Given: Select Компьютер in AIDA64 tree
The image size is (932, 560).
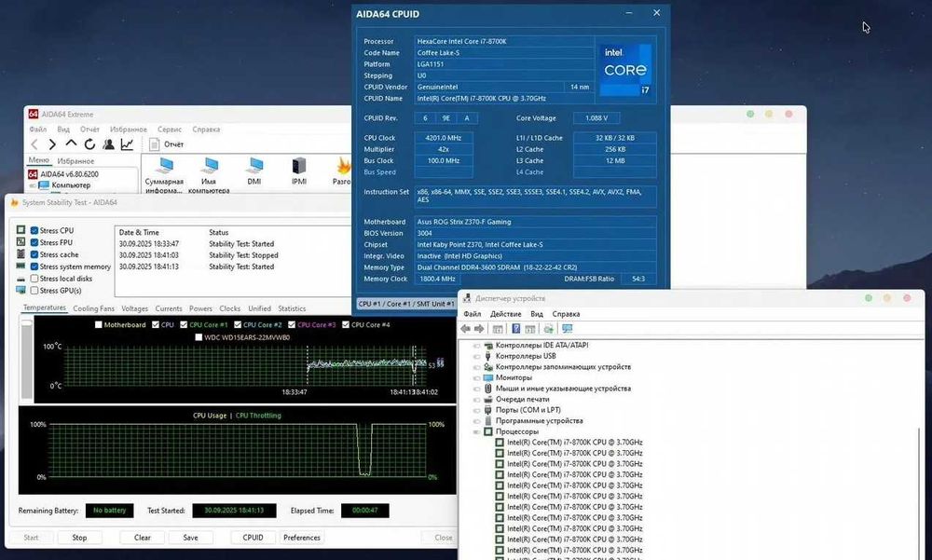Looking at the screenshot, I should click(x=71, y=184).
